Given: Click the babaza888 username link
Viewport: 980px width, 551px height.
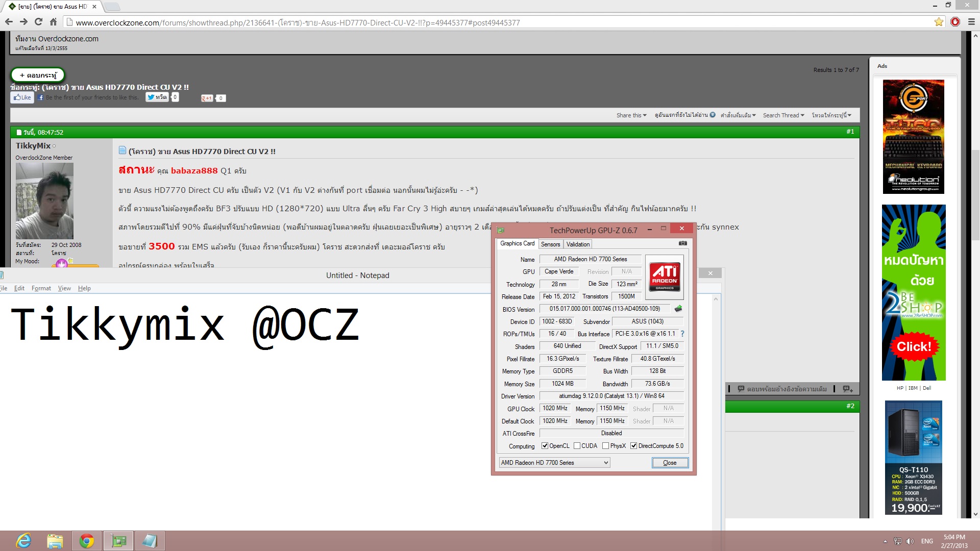Looking at the screenshot, I should click(194, 171).
